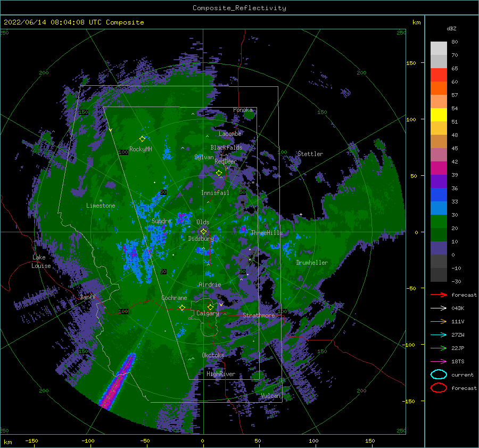Screen dimensions: 479x448
Task: Click the HighRiver label
Action: pyautogui.click(x=221, y=374)
